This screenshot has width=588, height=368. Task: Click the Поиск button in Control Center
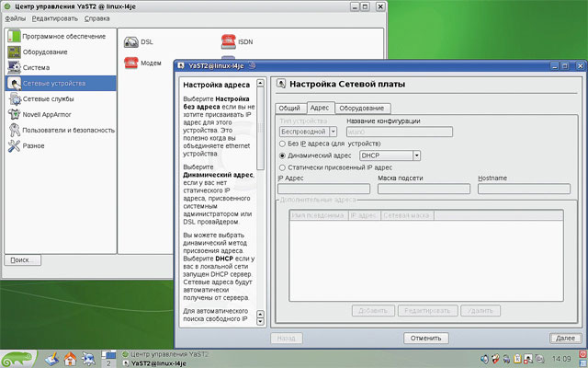[22, 259]
